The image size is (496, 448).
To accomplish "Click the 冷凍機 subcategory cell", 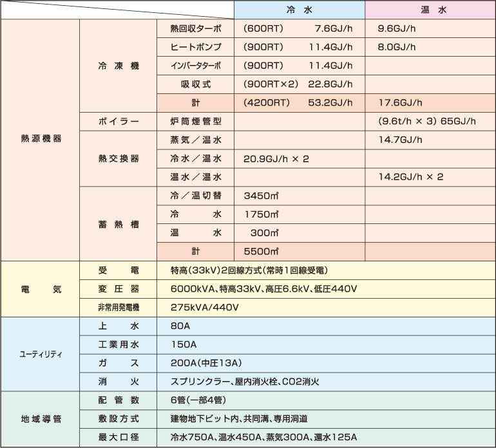I will pyautogui.click(x=118, y=65).
